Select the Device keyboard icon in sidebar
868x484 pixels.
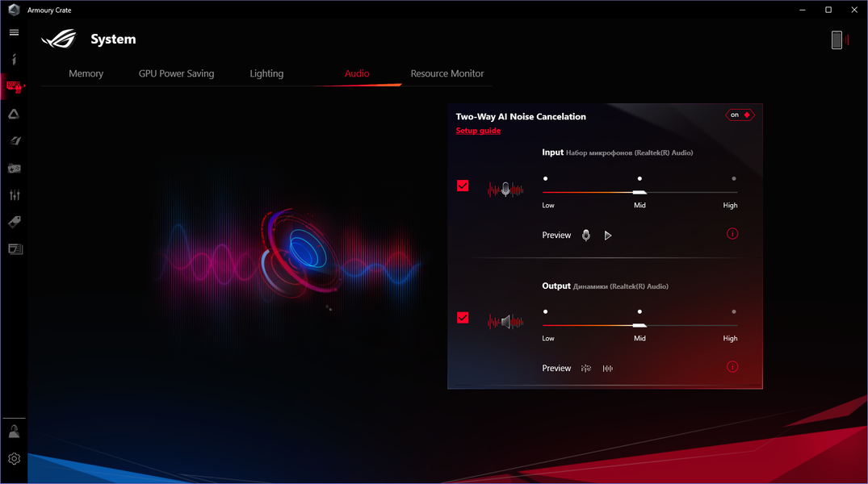click(x=15, y=86)
